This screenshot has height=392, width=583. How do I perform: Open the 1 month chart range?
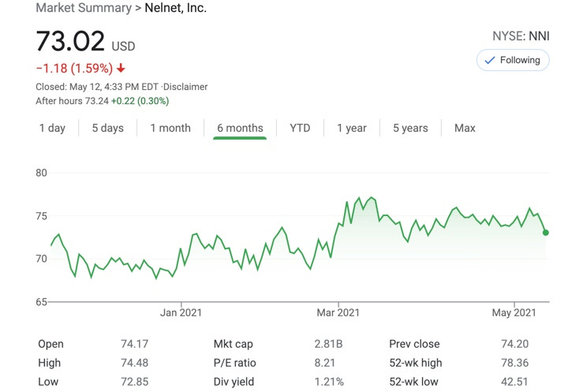click(170, 129)
